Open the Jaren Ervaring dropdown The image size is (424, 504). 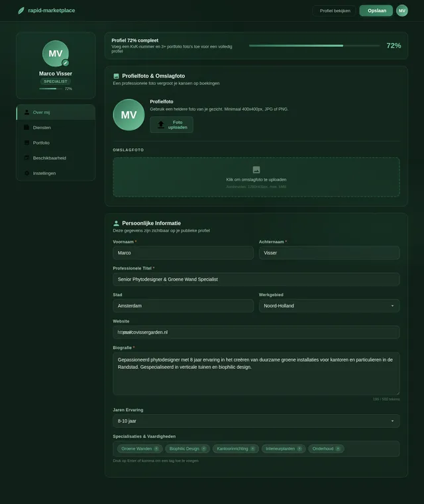click(256, 421)
